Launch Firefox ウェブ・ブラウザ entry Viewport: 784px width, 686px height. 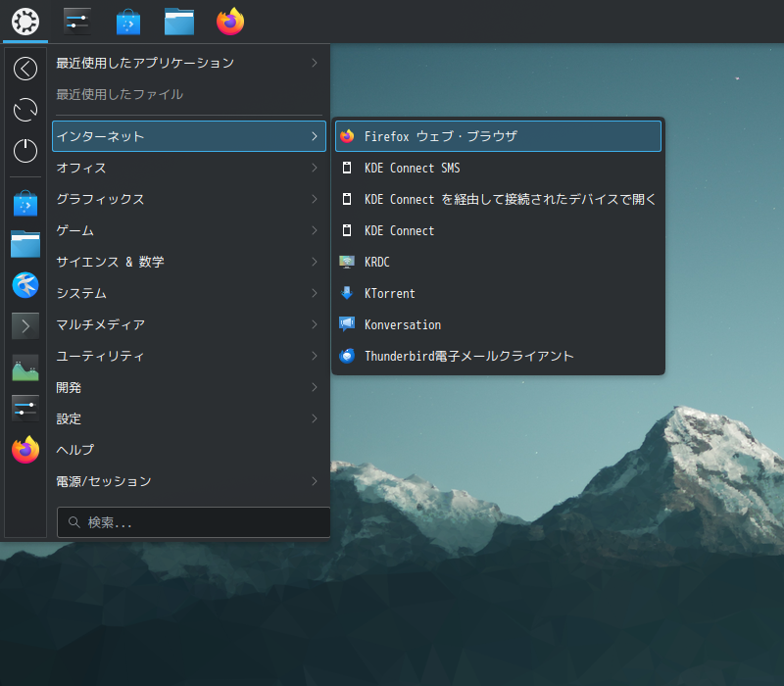click(498, 136)
